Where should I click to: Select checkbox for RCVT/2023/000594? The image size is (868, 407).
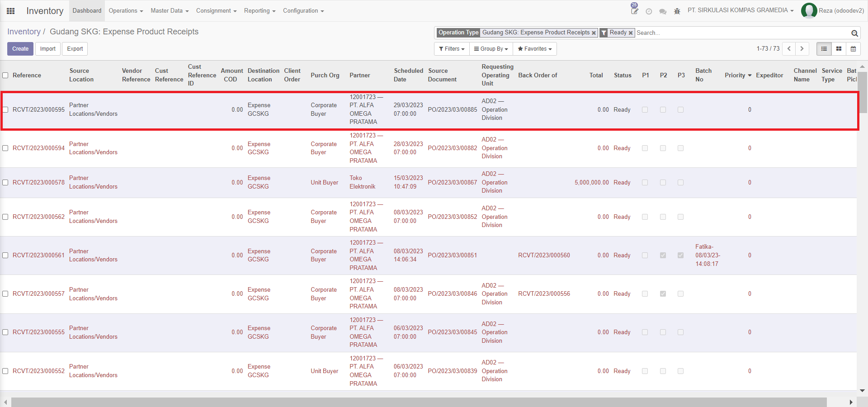coord(5,148)
